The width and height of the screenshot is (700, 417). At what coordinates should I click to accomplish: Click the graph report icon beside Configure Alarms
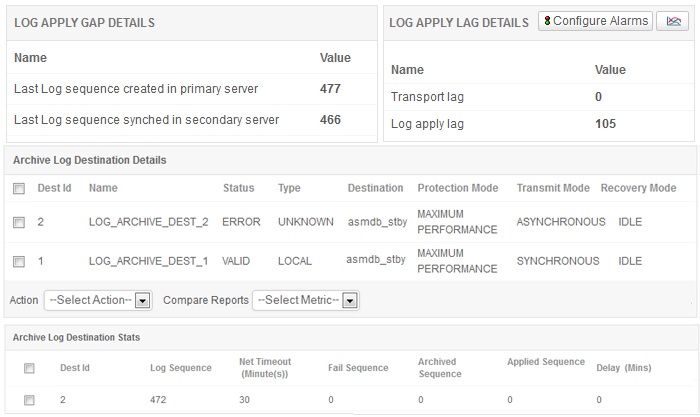click(673, 21)
